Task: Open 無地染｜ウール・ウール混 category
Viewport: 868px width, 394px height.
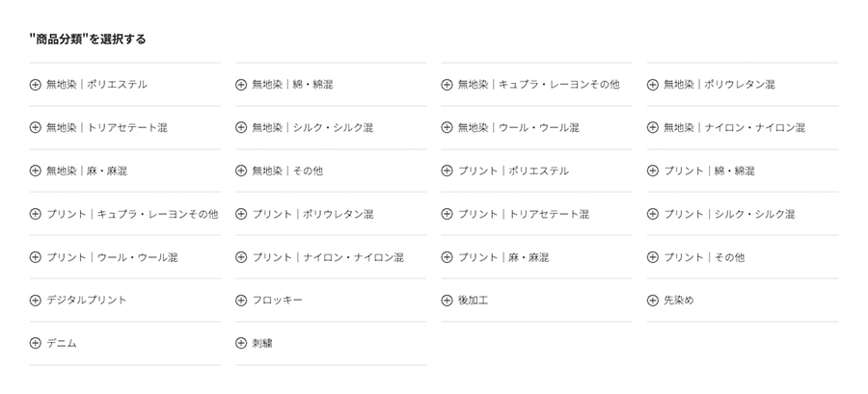Action: click(536, 128)
